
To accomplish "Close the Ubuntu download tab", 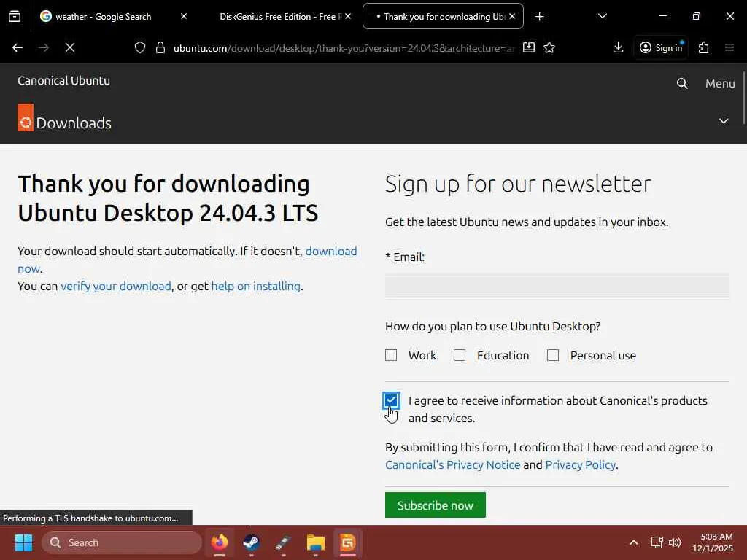I will tap(512, 16).
